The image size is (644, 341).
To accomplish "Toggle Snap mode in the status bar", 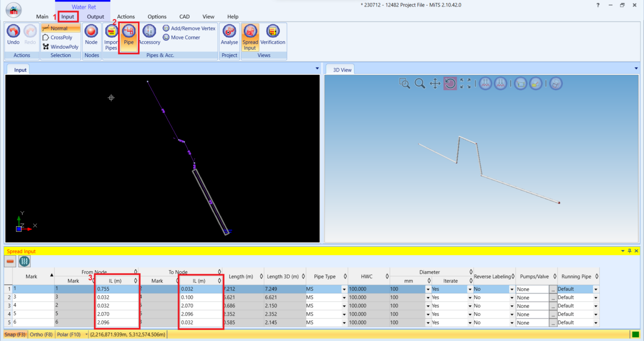I will [x=15, y=334].
